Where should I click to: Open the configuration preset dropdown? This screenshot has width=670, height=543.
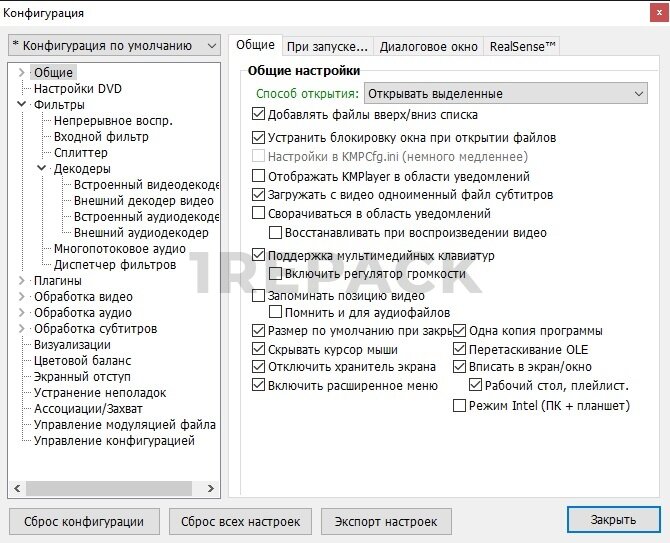[x=113, y=46]
